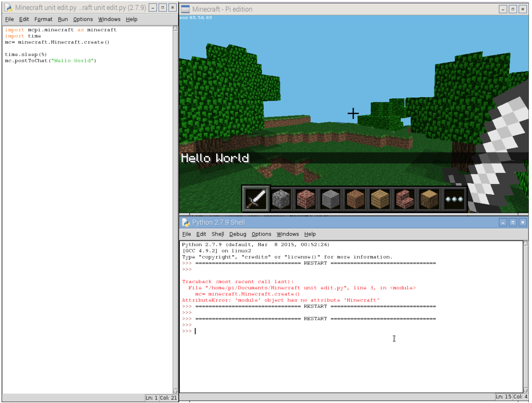Image resolution: width=532 pixels, height=403 pixels.
Task: Select the red brick block in hotbar
Action: 306,199
